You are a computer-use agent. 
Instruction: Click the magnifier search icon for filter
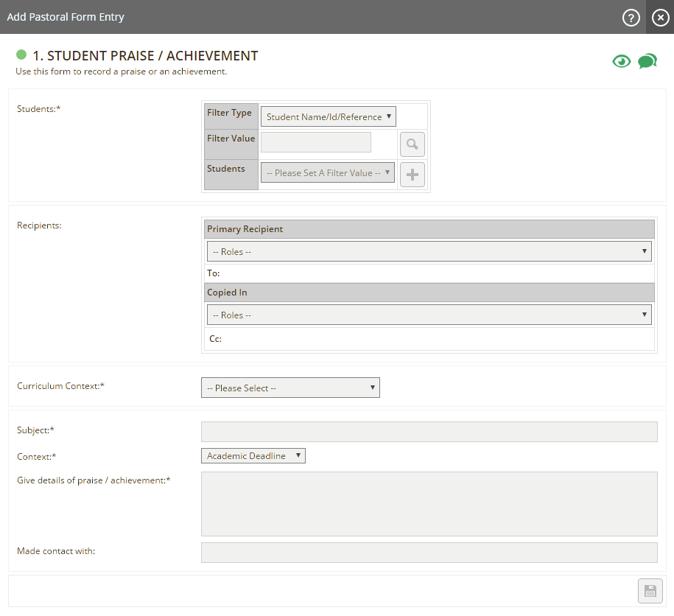click(x=413, y=144)
